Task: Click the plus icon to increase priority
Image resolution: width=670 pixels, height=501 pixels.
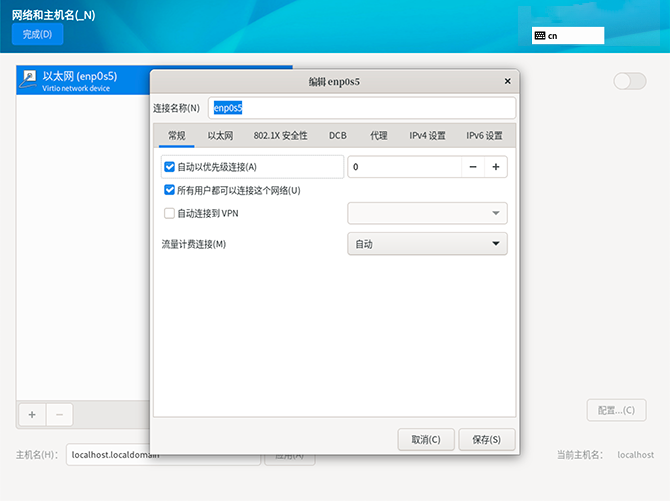Action: [495, 167]
